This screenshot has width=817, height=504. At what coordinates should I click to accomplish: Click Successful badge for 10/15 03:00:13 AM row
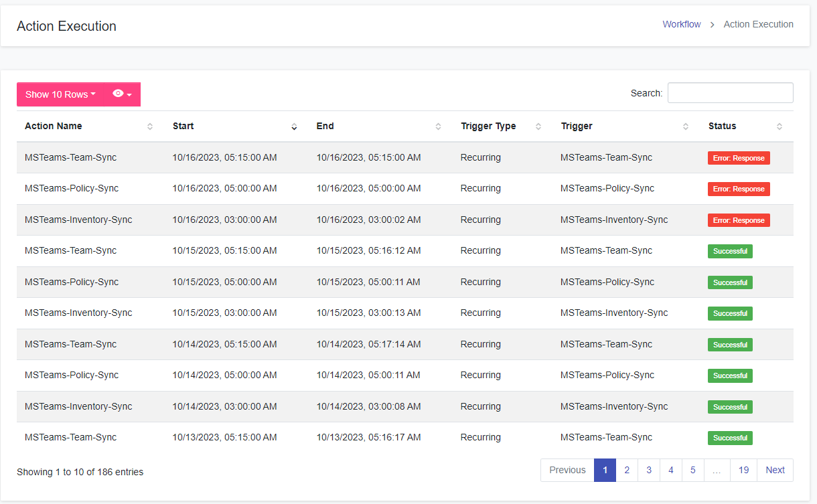(730, 313)
